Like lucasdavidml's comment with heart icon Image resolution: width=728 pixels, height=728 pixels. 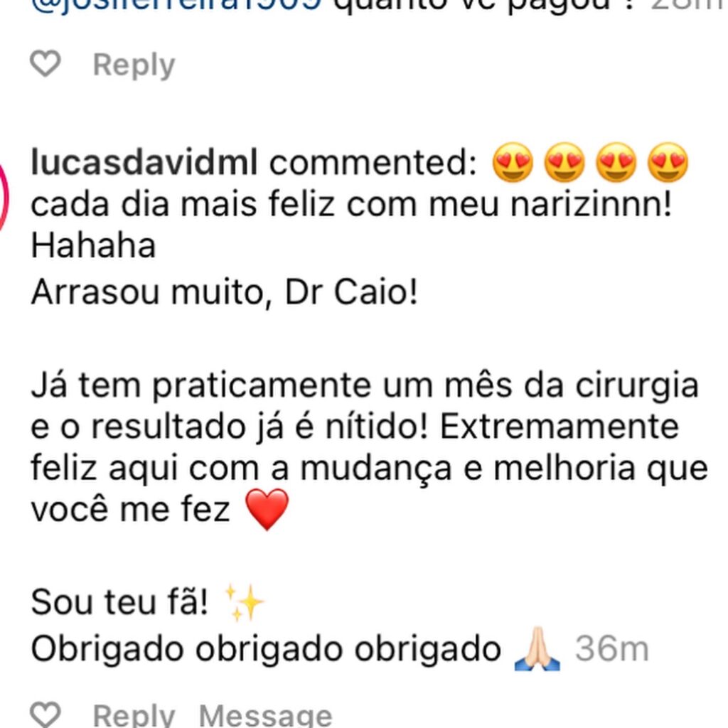coord(45,714)
